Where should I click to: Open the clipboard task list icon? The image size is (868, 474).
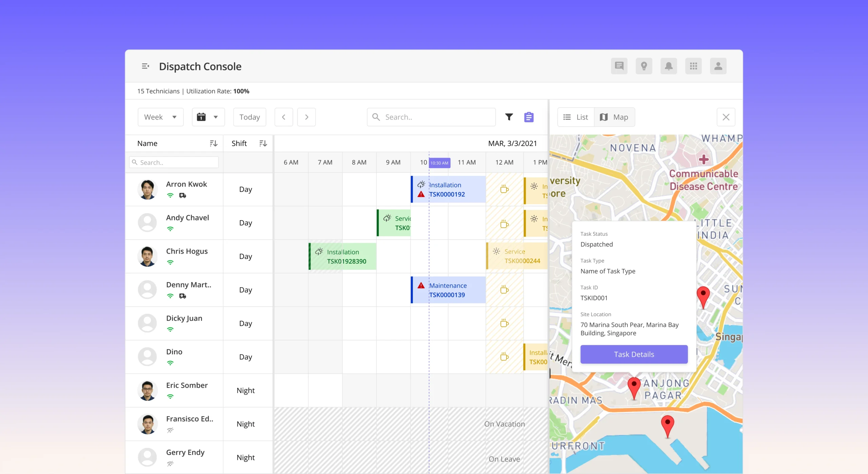tap(529, 117)
